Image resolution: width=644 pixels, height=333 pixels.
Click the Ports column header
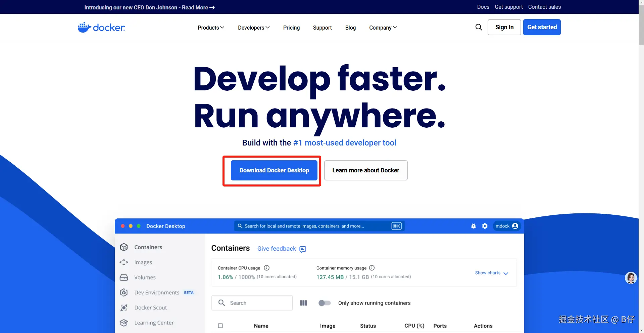[440, 326]
